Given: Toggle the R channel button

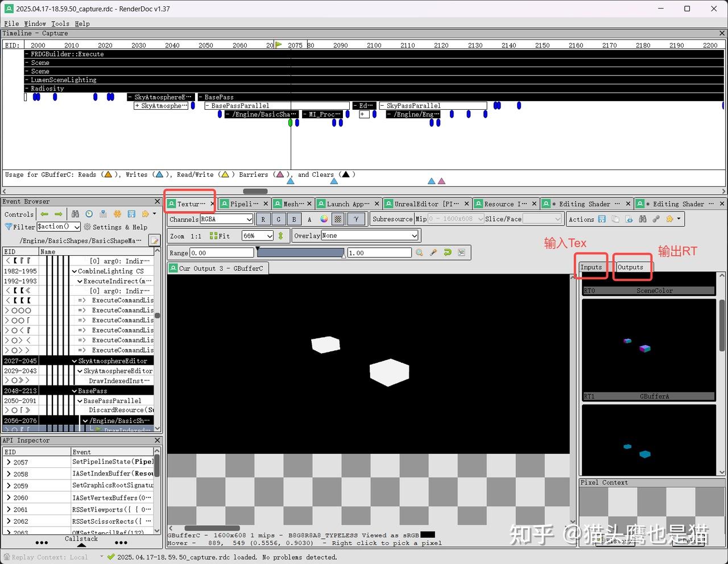Looking at the screenshot, I should click(x=263, y=219).
